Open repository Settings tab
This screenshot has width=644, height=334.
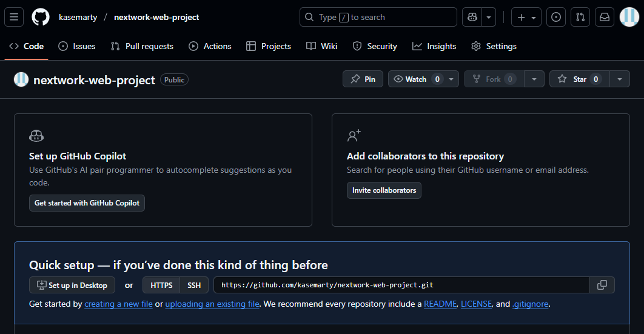(x=494, y=46)
